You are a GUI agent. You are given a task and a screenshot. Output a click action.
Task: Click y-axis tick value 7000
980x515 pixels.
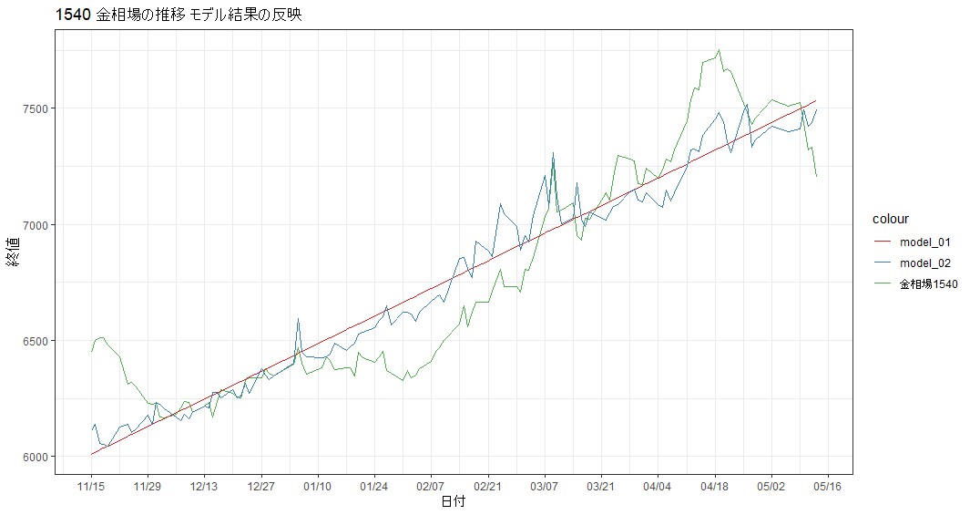tap(35, 224)
